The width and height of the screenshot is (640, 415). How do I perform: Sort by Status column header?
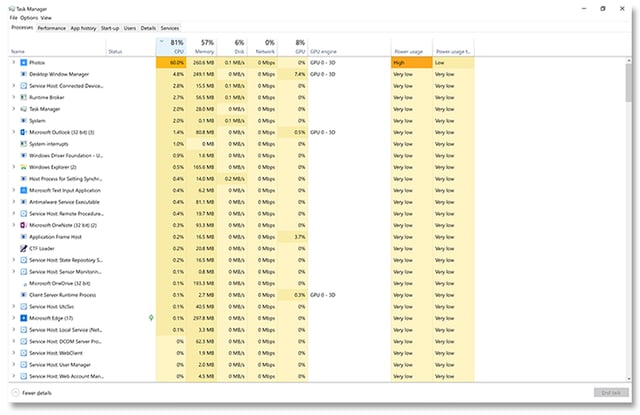click(x=131, y=47)
